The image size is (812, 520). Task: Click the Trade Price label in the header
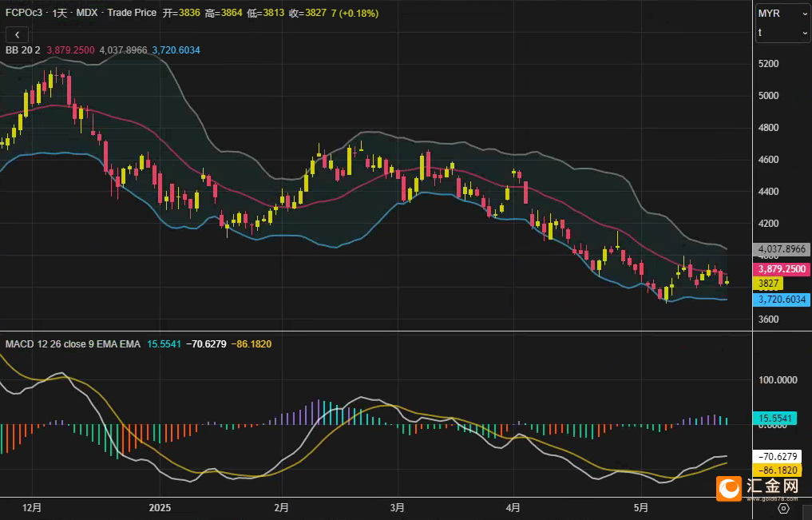pyautogui.click(x=132, y=13)
